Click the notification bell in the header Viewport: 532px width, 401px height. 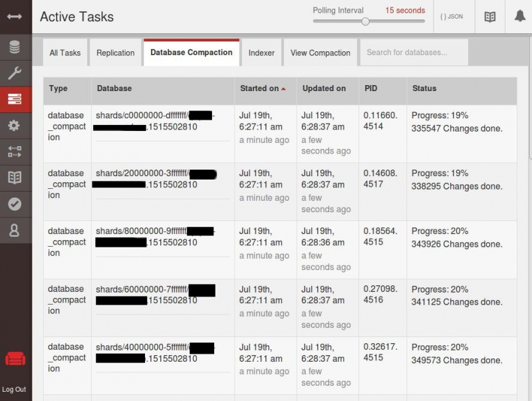tap(519, 17)
